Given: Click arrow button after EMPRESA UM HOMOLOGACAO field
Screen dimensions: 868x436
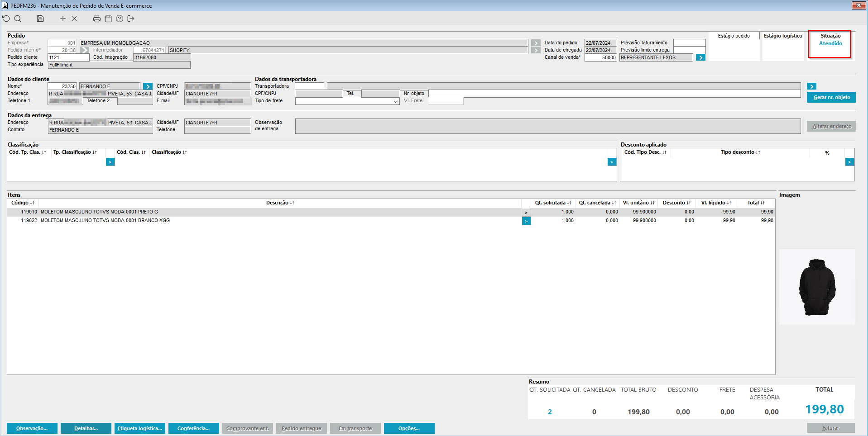Looking at the screenshot, I should (536, 43).
